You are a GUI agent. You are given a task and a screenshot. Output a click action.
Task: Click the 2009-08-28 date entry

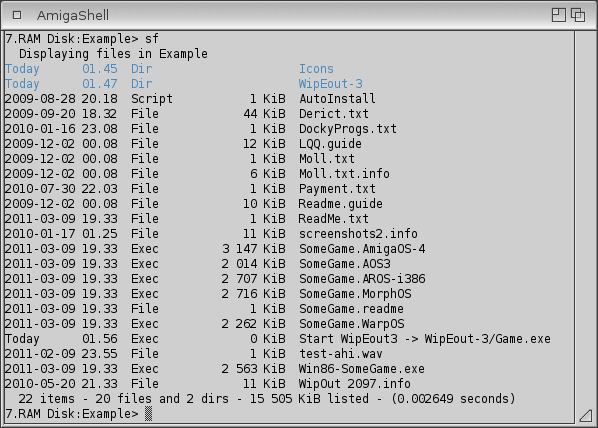click(x=40, y=99)
